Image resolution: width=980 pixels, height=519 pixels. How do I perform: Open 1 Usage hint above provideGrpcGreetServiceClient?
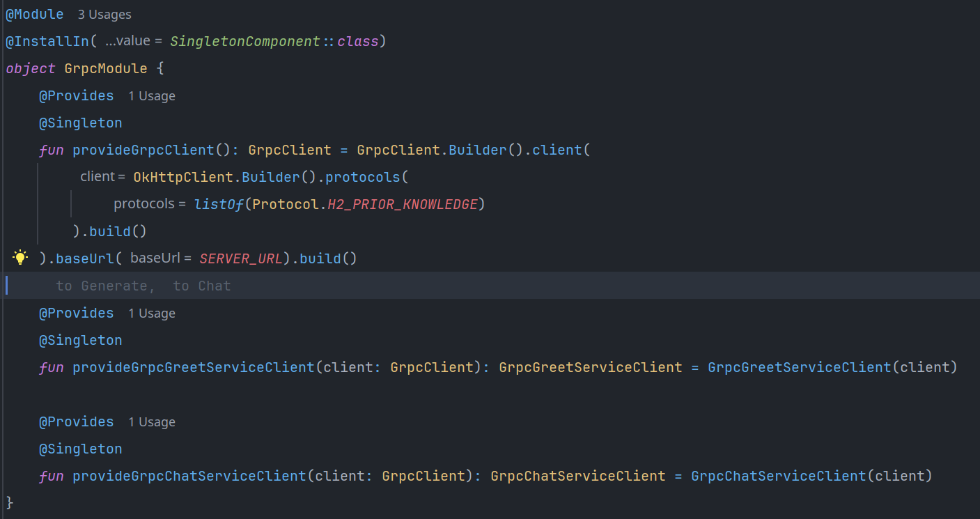pos(151,313)
